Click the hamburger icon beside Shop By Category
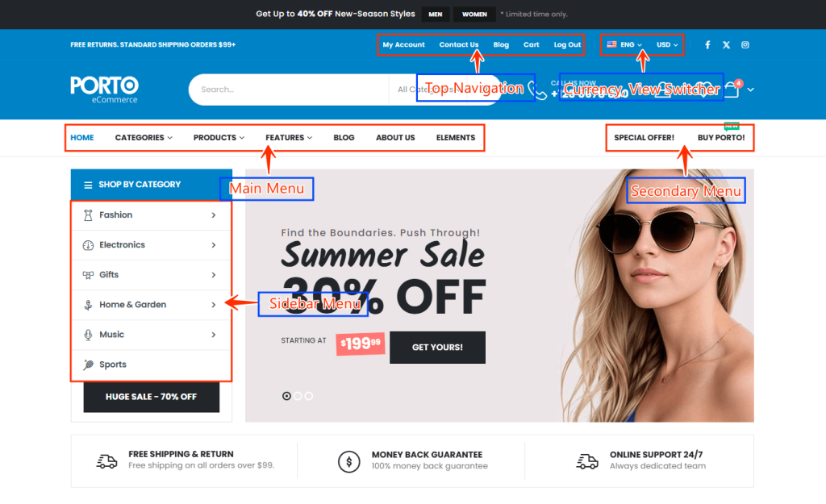The width and height of the screenshot is (826, 504). click(x=88, y=185)
